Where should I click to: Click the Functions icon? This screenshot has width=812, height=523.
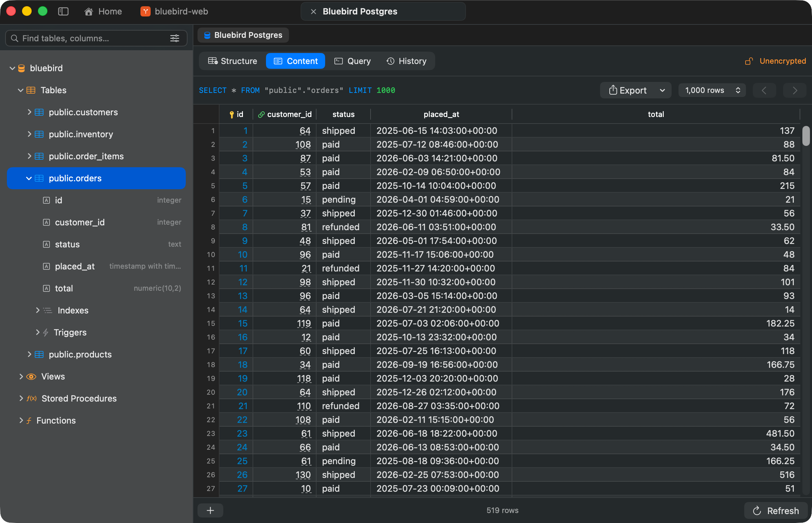tap(29, 420)
